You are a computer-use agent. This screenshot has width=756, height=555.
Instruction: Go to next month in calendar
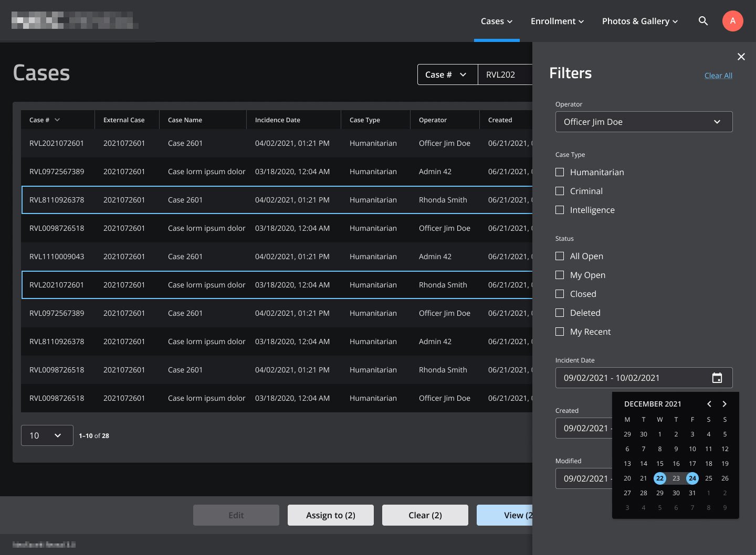pyautogui.click(x=724, y=404)
